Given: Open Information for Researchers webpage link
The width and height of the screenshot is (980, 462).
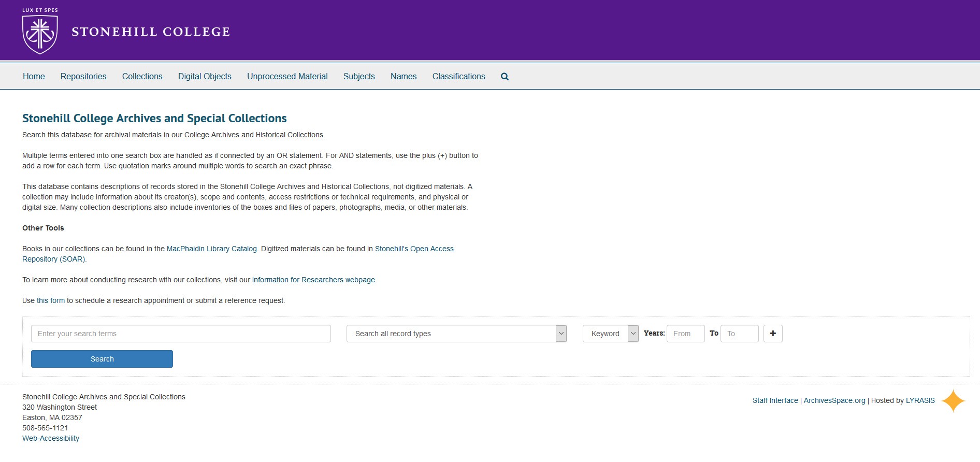Looking at the screenshot, I should point(314,280).
